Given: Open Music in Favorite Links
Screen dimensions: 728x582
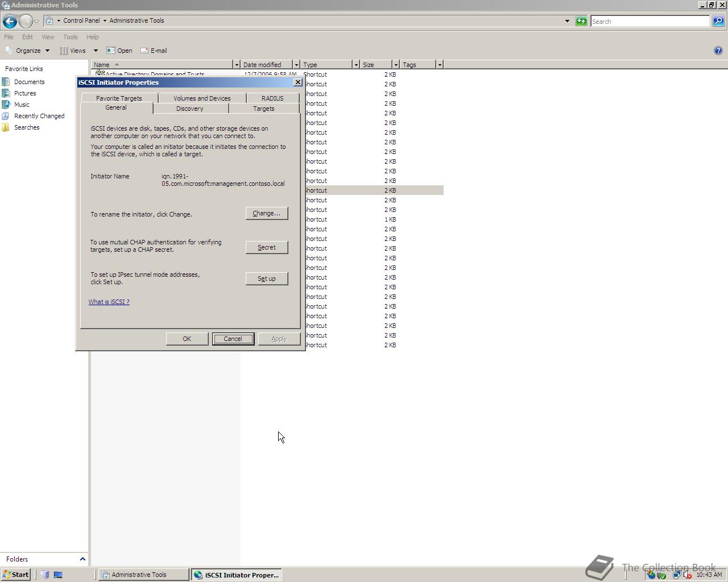Looking at the screenshot, I should (16, 105).
